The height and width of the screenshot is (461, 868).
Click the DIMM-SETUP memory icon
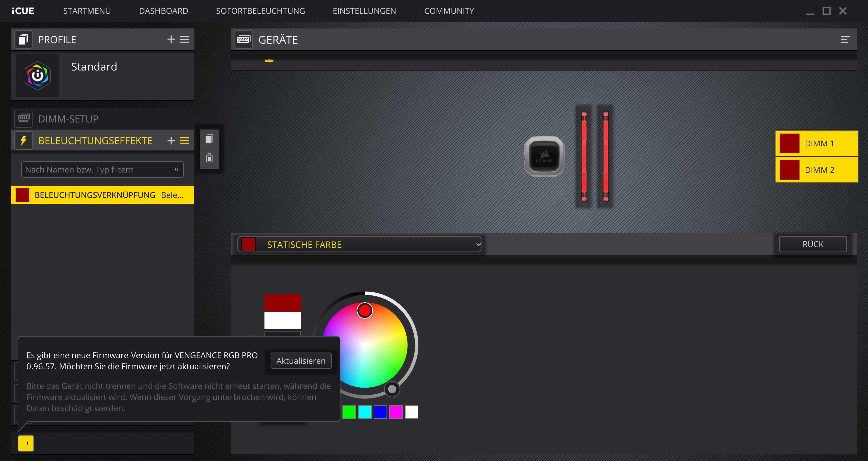click(x=23, y=118)
